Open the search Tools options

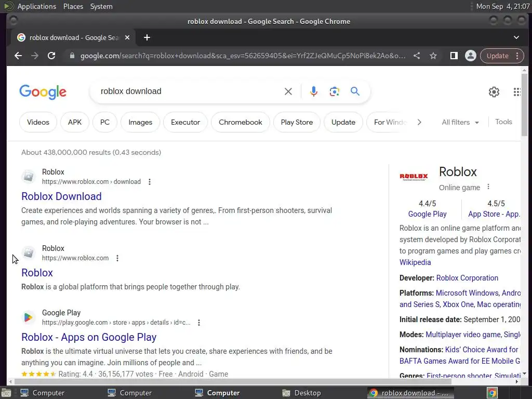click(x=503, y=122)
